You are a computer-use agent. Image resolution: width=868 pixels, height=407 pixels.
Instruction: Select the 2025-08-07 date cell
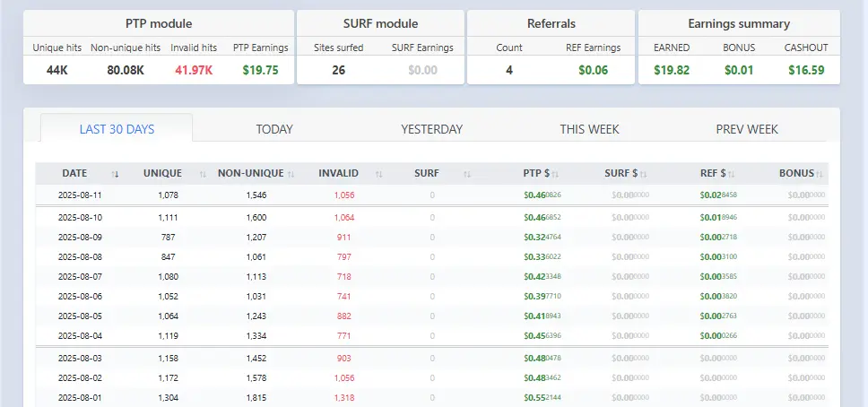pyautogui.click(x=80, y=276)
